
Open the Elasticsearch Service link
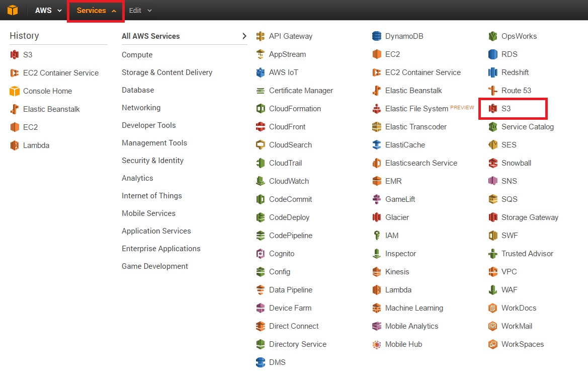coord(421,163)
